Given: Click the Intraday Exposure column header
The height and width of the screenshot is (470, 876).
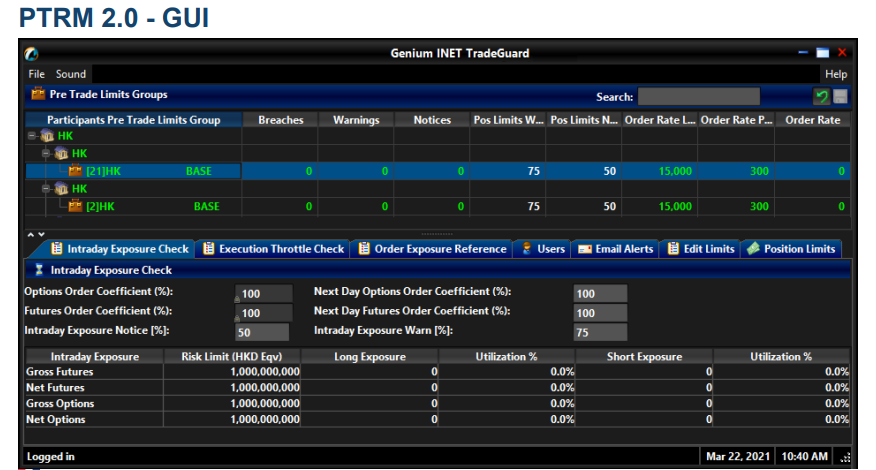Looking at the screenshot, I should click(94, 357).
